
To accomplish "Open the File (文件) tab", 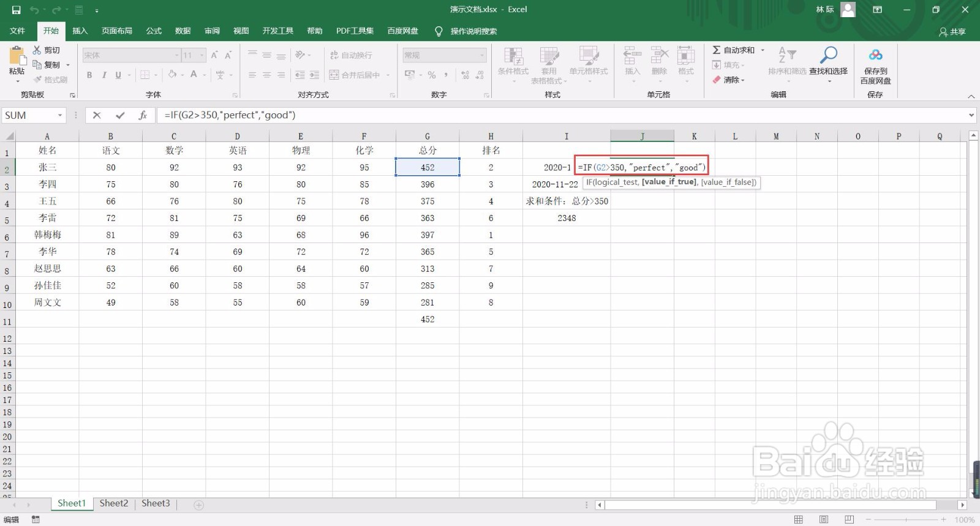I will click(18, 31).
